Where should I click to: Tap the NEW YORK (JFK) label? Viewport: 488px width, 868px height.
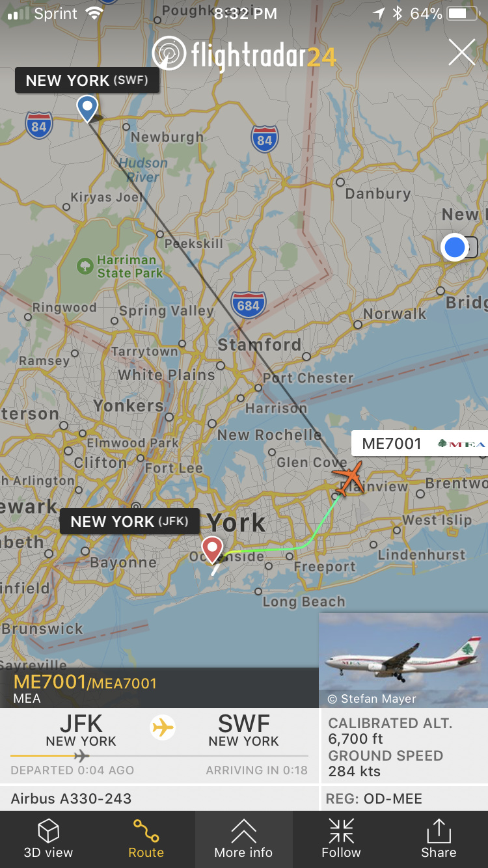[129, 521]
